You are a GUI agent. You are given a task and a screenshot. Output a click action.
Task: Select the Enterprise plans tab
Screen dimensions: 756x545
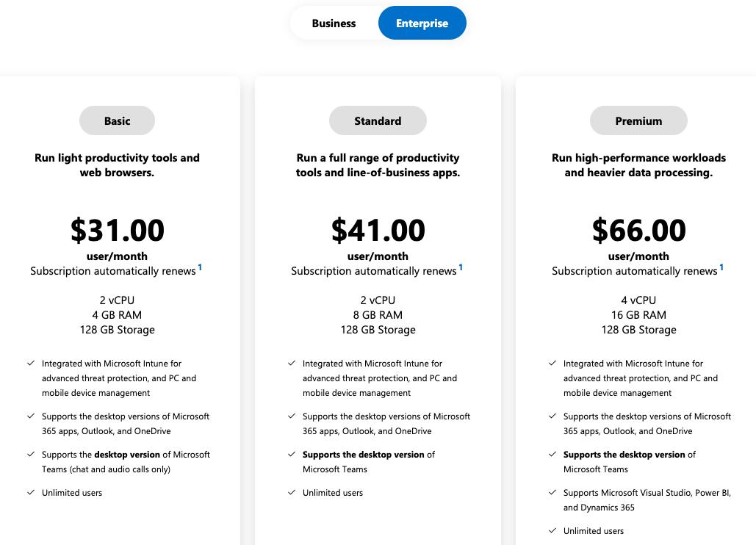point(422,24)
